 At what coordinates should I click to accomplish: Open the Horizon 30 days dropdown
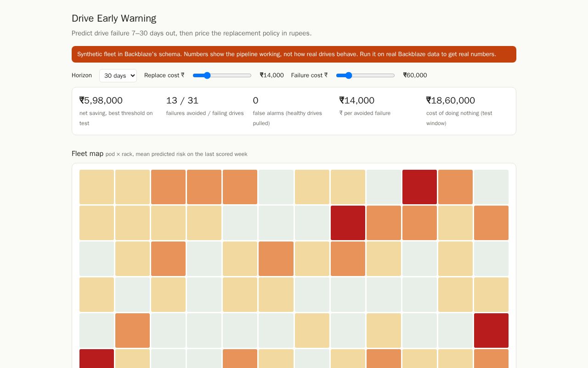[118, 75]
